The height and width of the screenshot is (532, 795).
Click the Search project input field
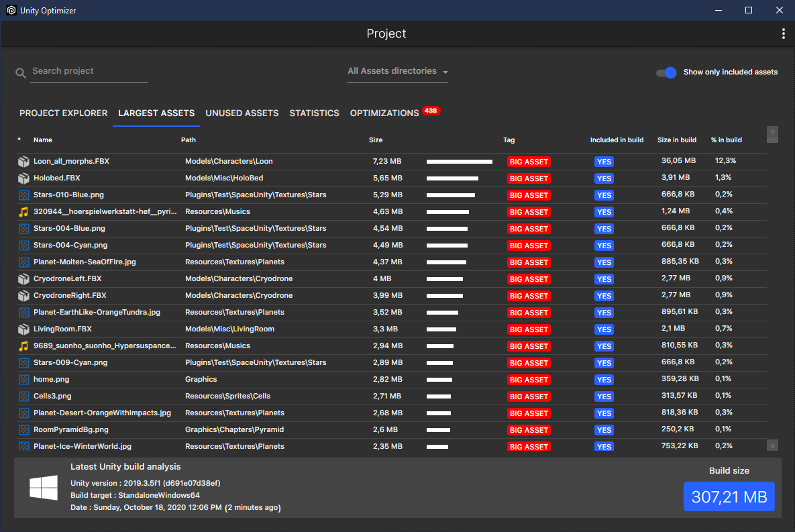point(89,71)
